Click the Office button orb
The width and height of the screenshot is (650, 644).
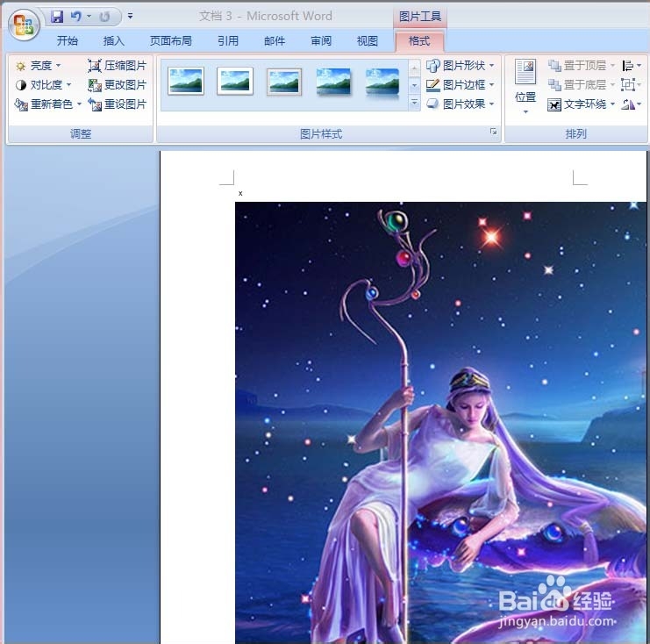[24, 25]
